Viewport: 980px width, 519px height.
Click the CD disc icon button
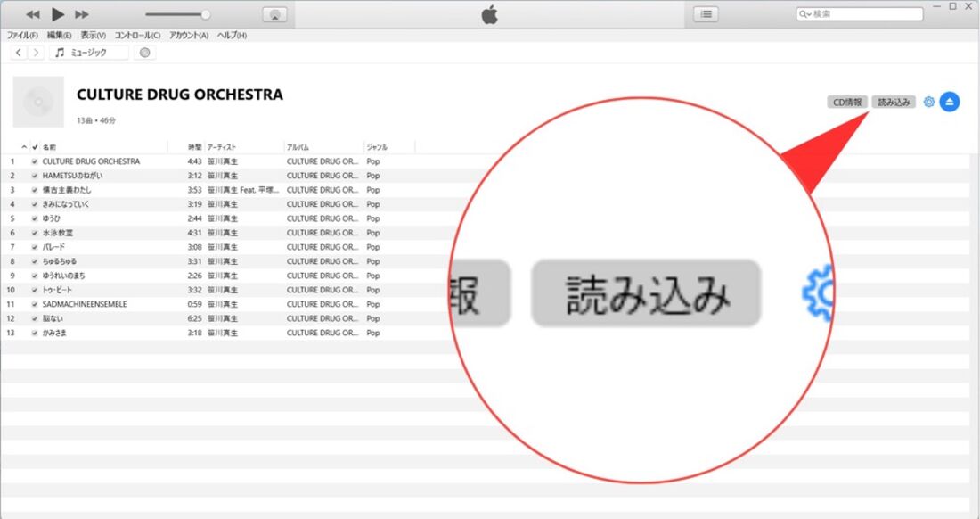point(145,53)
